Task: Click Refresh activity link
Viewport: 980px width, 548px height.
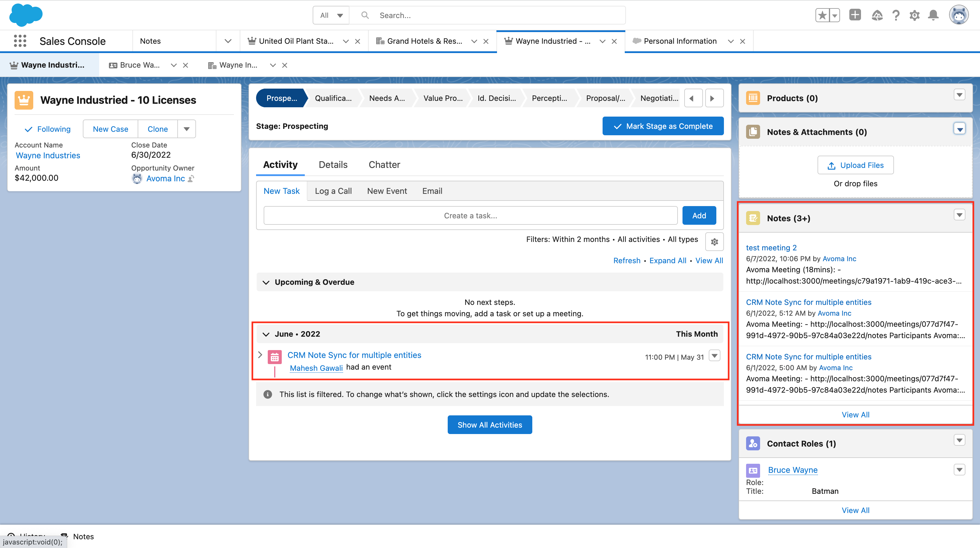Action: (626, 261)
